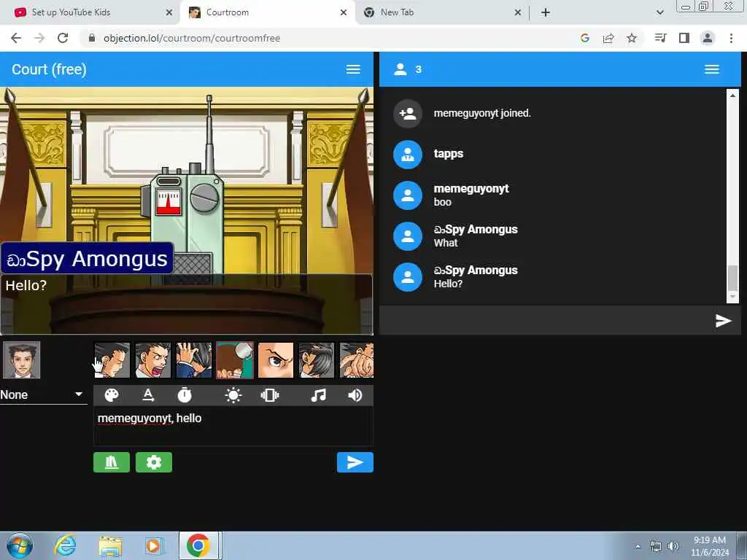Select the gavel slam pose thumbnail

point(235,360)
